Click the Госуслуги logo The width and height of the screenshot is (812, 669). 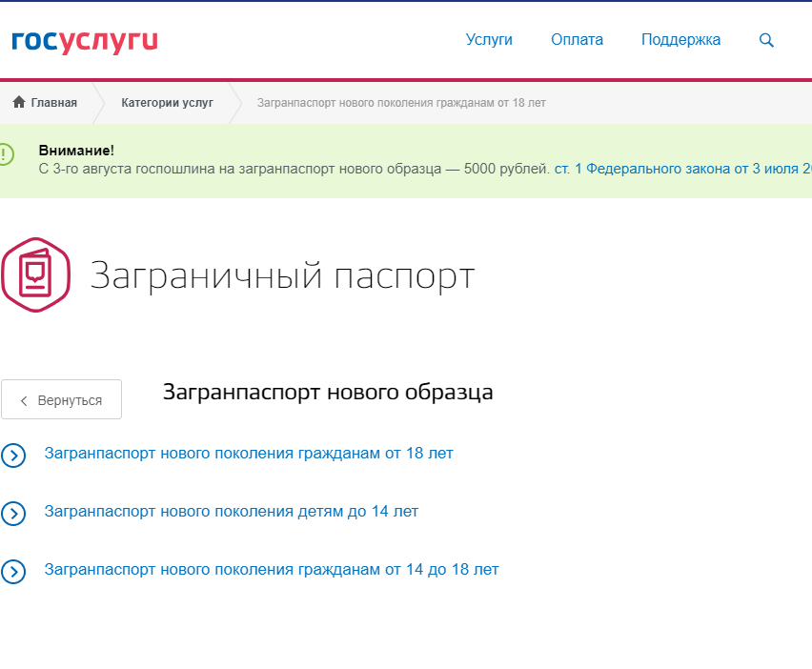tap(84, 41)
